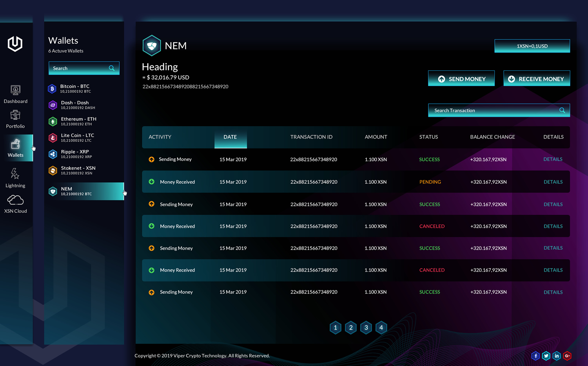Click the = $ 32,016.79 USD balance
Image resolution: width=588 pixels, height=366 pixels.
point(166,78)
